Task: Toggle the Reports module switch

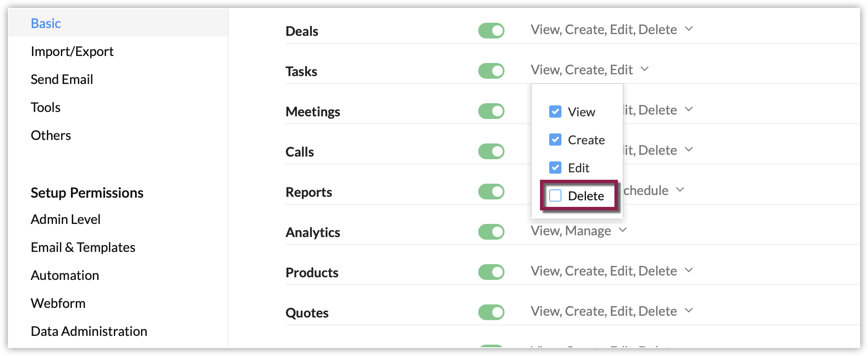Action: [x=491, y=192]
